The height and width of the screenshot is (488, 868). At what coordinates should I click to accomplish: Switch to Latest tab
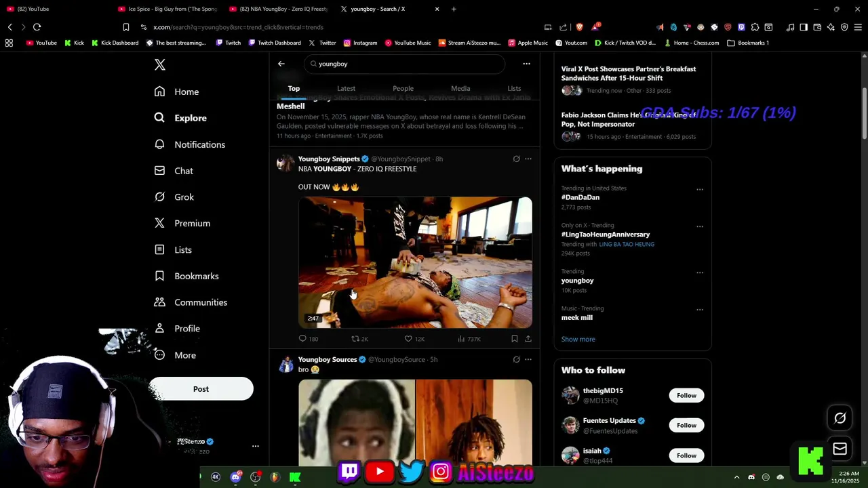point(346,88)
